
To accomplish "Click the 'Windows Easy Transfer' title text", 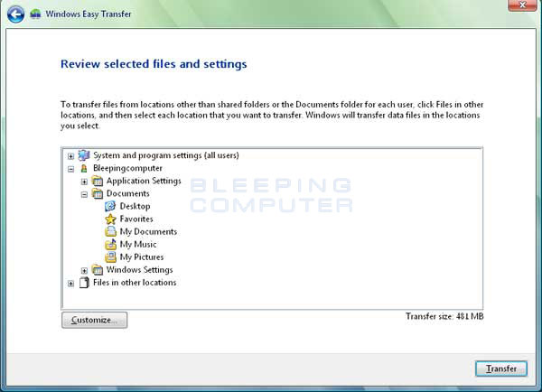I will click(x=89, y=14).
